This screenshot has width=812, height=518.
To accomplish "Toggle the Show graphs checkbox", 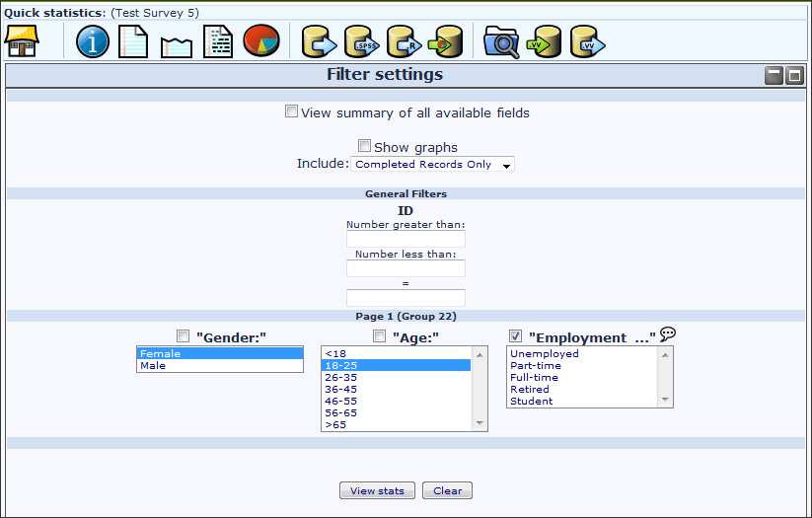I will point(364,145).
